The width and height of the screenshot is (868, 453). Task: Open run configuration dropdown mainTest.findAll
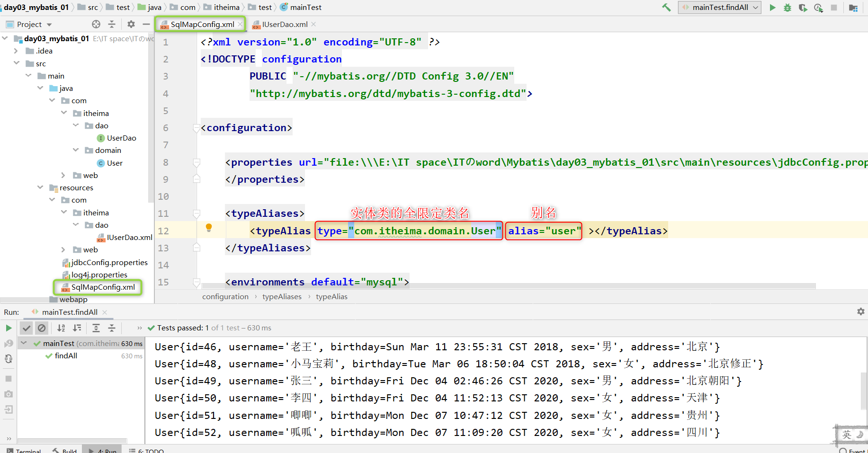coord(720,7)
